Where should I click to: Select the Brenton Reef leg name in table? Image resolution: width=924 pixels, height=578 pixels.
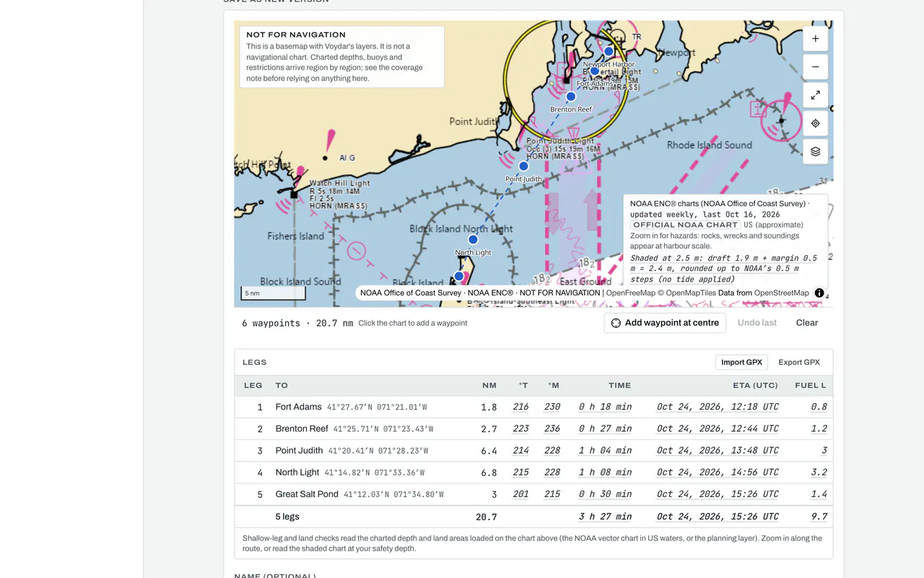click(302, 428)
